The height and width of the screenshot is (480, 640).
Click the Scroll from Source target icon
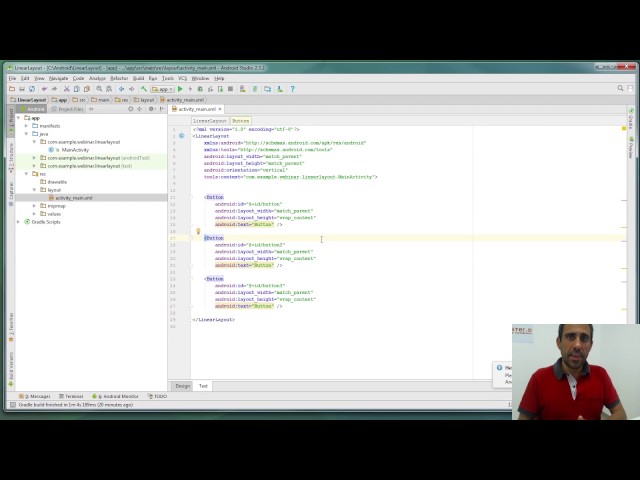[131, 109]
